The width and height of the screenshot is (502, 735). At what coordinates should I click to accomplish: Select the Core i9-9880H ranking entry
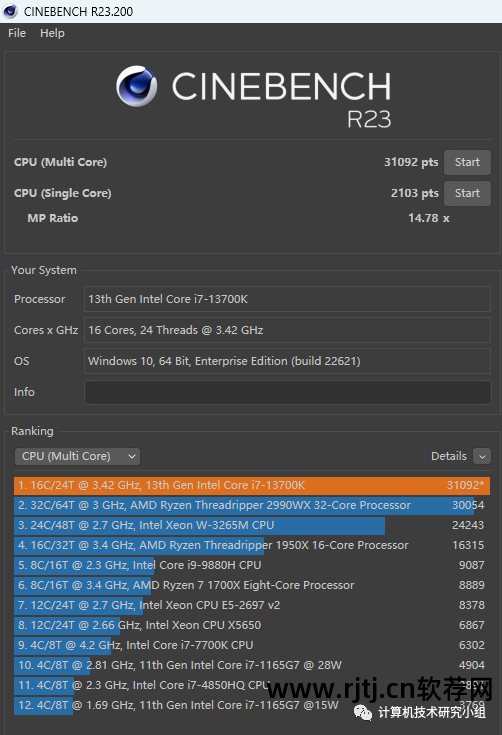click(252, 565)
